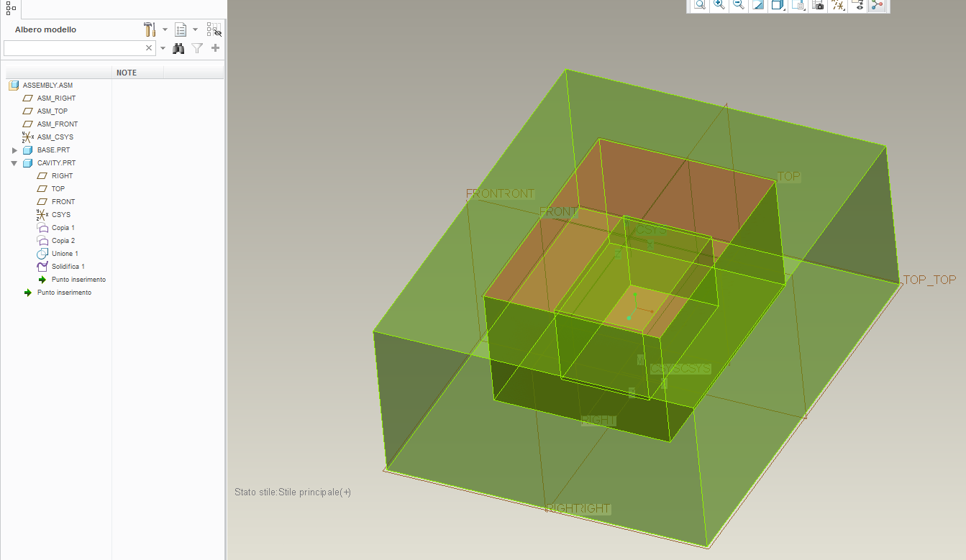
Task: Select the ASM_FRONT datum plane
Action: [x=58, y=124]
